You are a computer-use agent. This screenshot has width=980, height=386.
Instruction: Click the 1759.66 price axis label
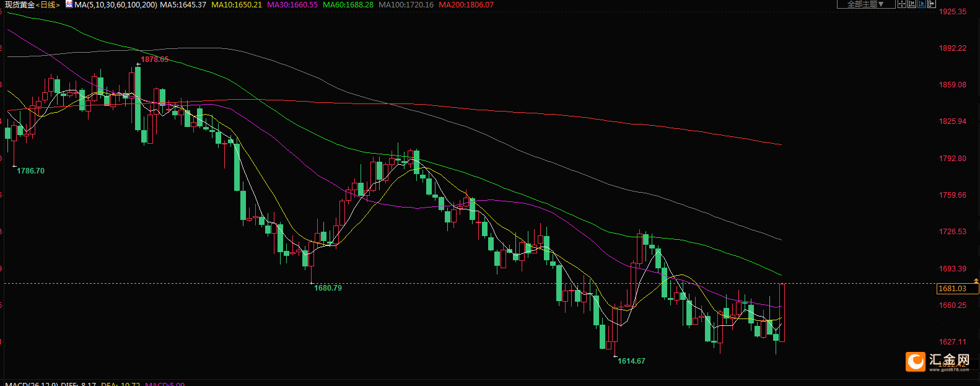[953, 195]
